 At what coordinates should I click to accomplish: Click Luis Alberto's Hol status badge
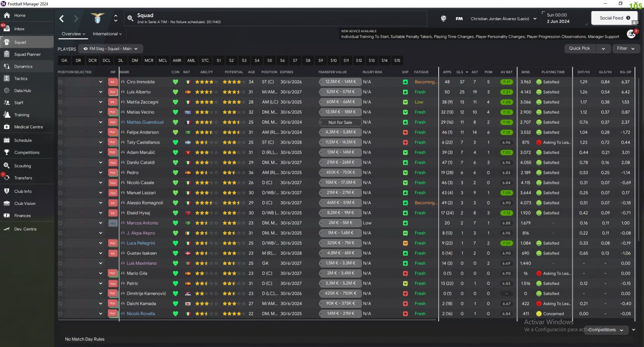(113, 92)
